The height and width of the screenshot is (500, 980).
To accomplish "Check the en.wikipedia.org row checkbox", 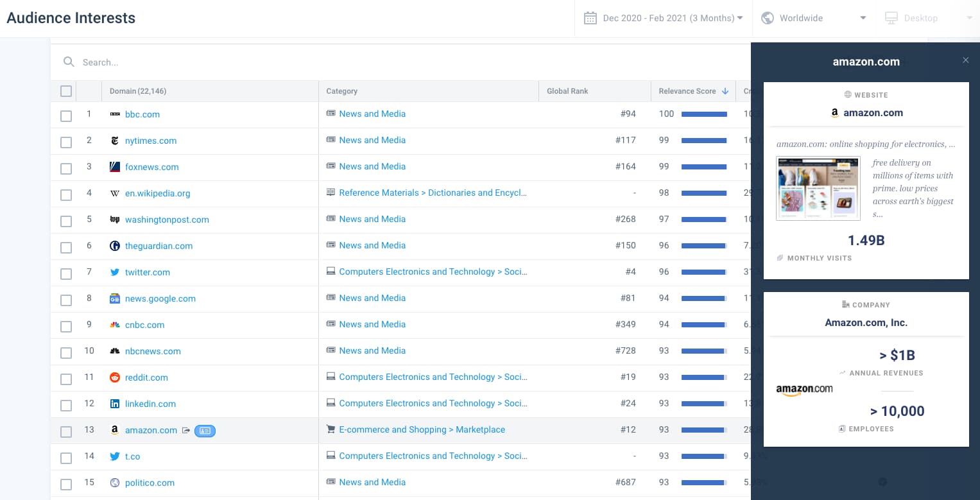I will click(x=66, y=195).
